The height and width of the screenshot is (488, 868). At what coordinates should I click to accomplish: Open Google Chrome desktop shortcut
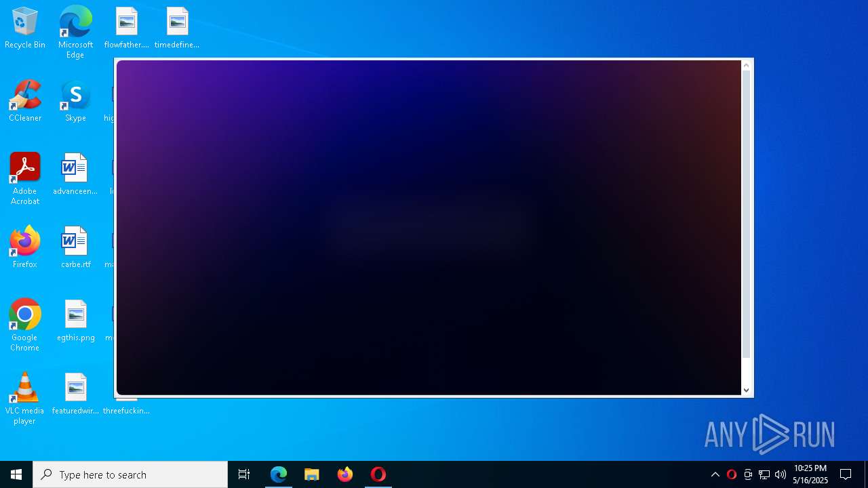pos(25,325)
